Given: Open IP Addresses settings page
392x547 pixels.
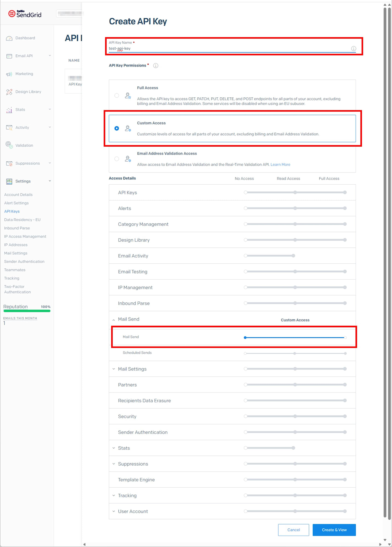Looking at the screenshot, I should pyautogui.click(x=16, y=245).
